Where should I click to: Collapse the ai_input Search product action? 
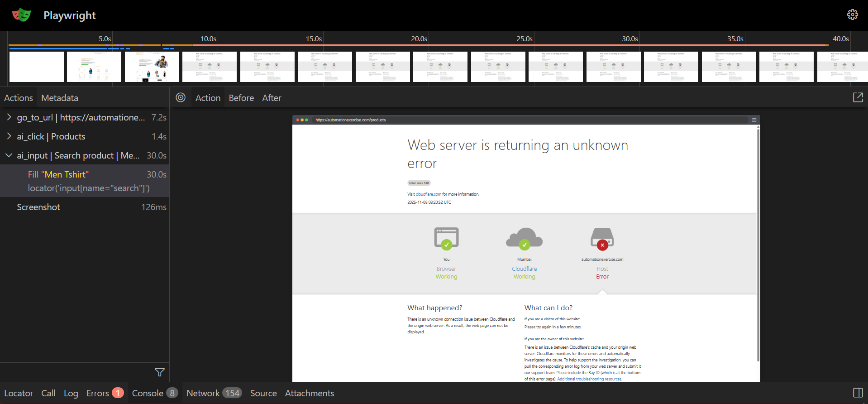click(9, 155)
